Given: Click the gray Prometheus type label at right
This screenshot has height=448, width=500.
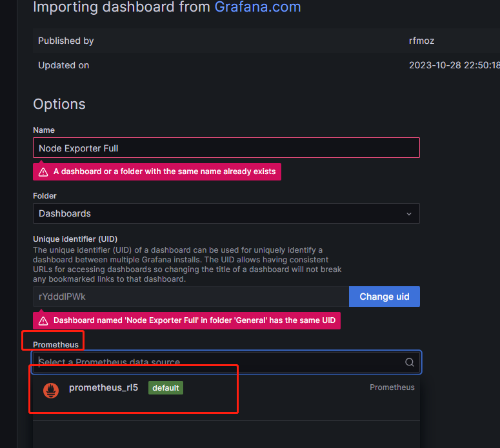Looking at the screenshot, I should 392,387.
